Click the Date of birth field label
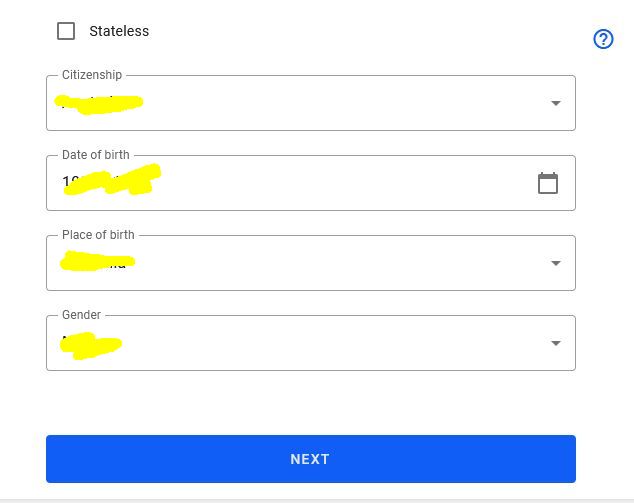This screenshot has width=634, height=503. [x=96, y=155]
